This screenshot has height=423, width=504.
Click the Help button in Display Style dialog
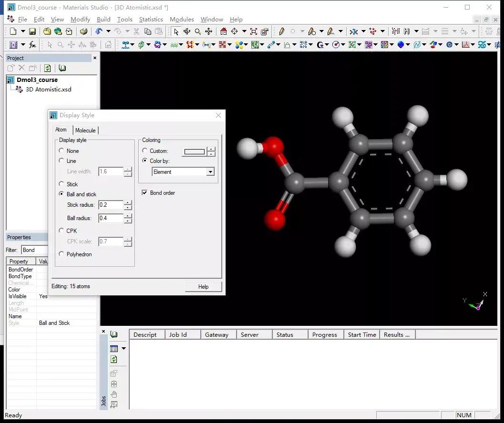(203, 287)
